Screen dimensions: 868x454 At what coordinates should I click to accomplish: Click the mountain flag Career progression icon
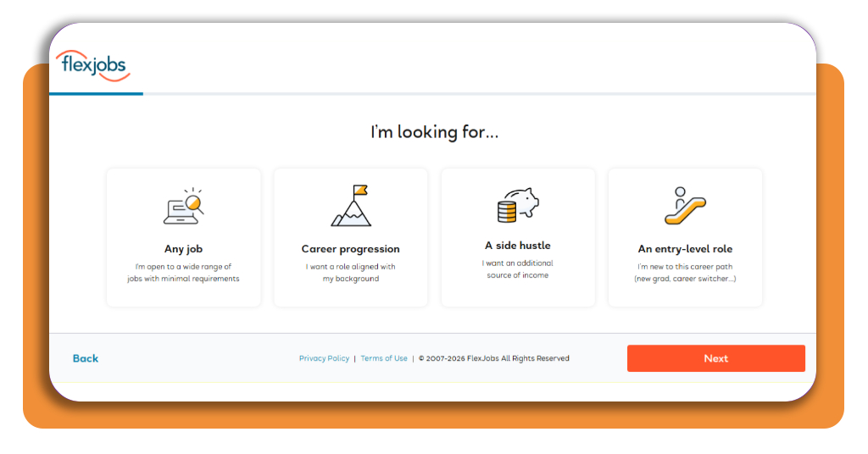click(351, 206)
